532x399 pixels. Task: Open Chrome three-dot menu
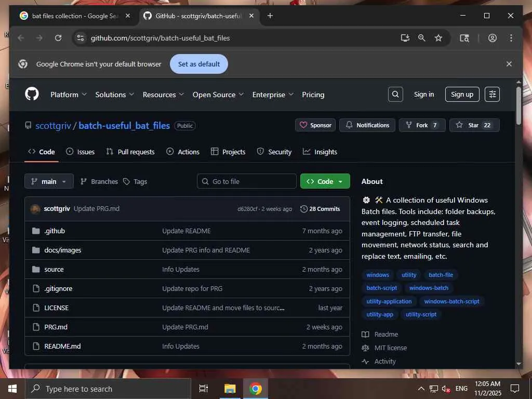point(511,38)
